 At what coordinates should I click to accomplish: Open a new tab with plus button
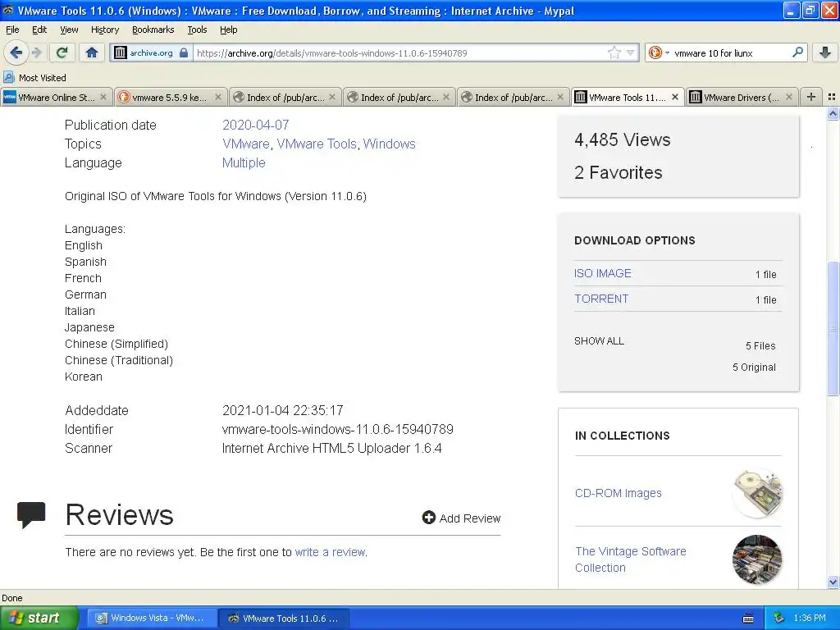[811, 97]
